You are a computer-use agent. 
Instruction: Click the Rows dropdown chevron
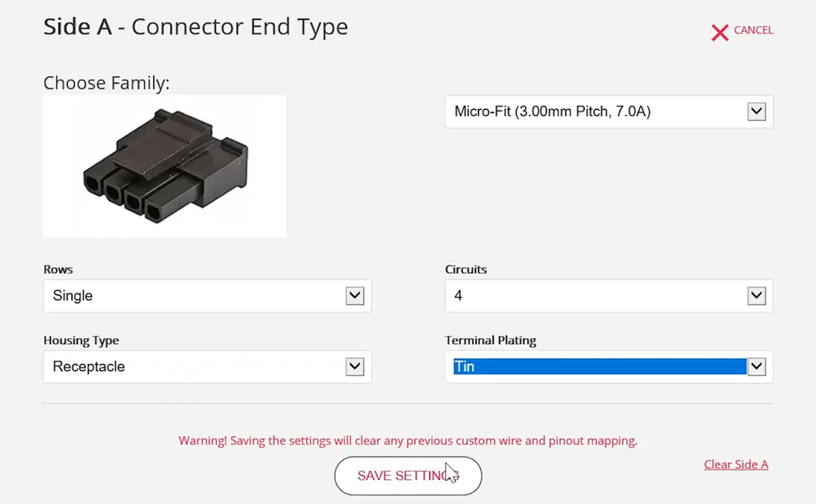click(354, 295)
